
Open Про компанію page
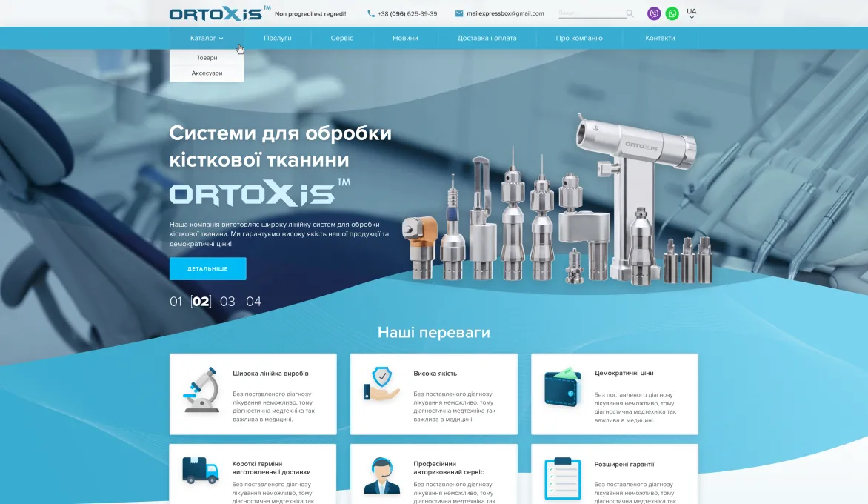tap(579, 39)
